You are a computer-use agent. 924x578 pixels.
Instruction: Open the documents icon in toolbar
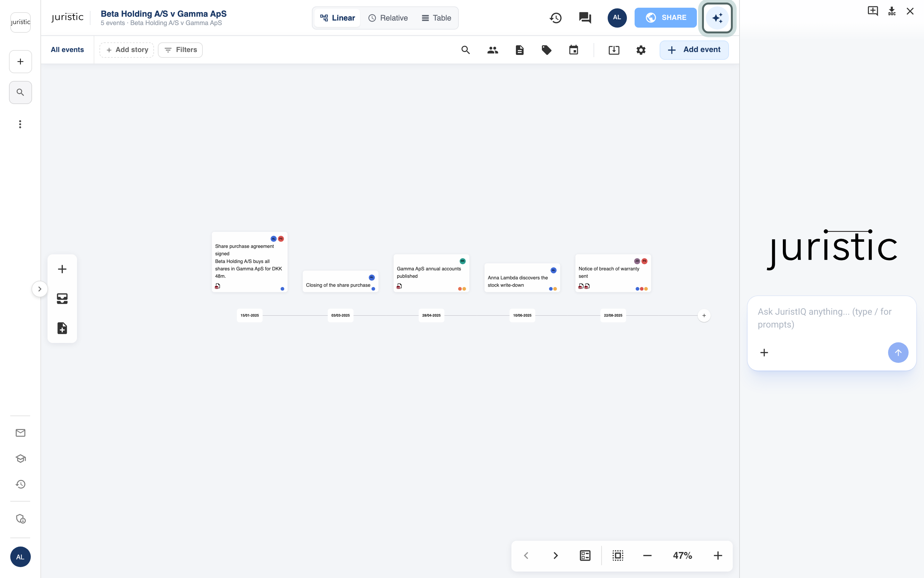coord(520,50)
